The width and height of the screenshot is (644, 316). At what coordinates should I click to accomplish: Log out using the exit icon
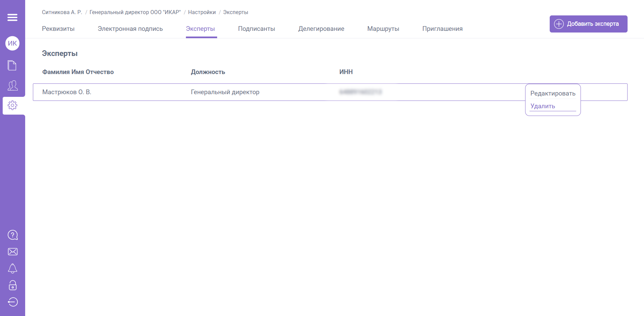(x=12, y=302)
